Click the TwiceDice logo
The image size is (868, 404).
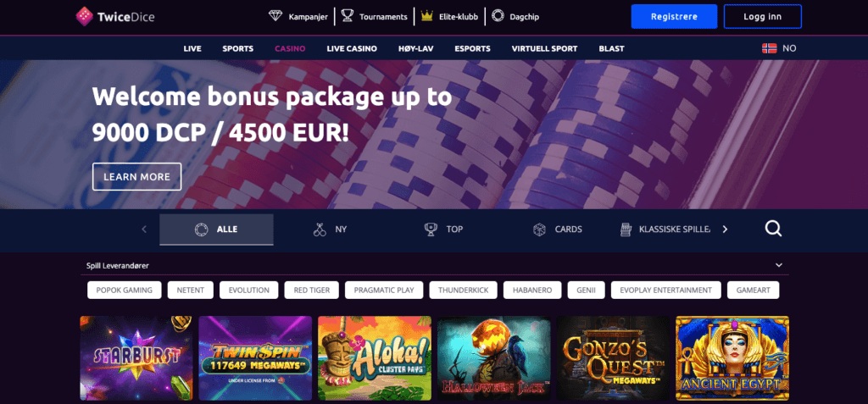pyautogui.click(x=115, y=17)
